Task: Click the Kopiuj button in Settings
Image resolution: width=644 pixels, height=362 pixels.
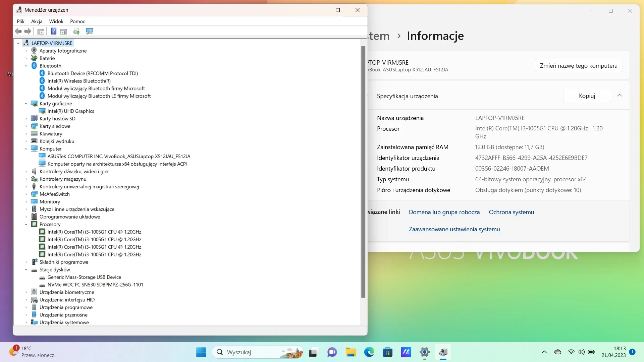Action: [x=587, y=96]
